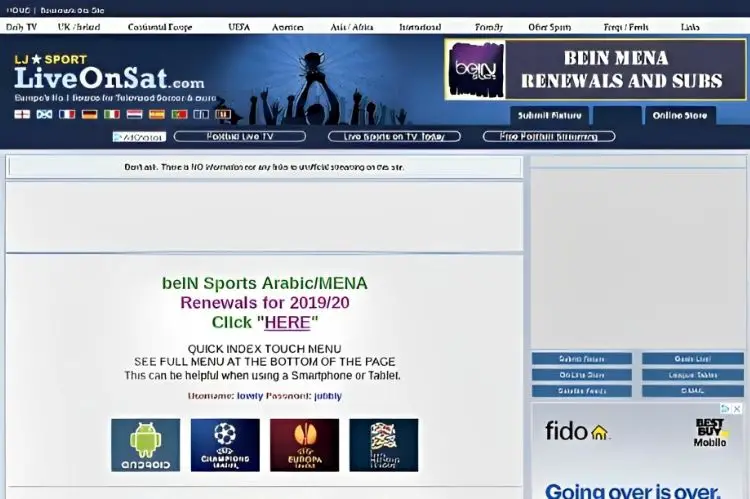Open the Freqs / Feeds menu
This screenshot has height=499, width=750.
click(x=626, y=27)
